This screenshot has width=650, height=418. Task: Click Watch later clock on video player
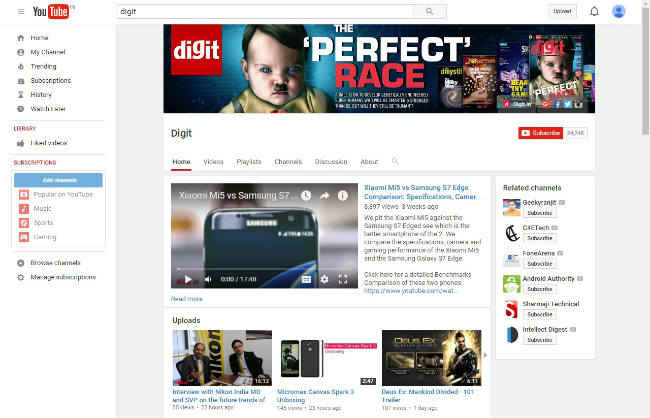306,195
